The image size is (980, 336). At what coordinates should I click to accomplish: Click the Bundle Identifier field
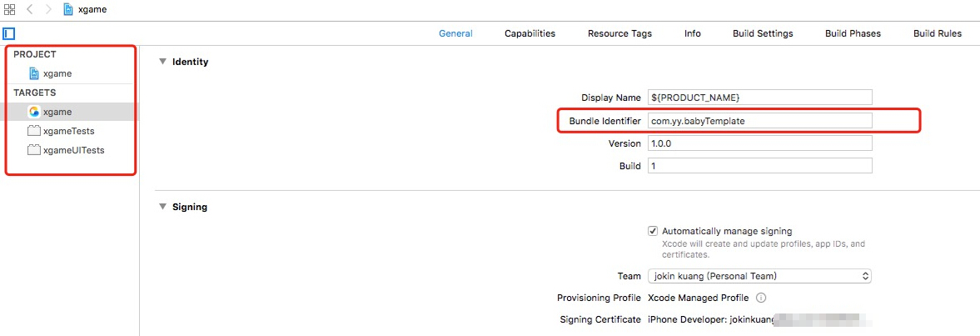click(759, 121)
